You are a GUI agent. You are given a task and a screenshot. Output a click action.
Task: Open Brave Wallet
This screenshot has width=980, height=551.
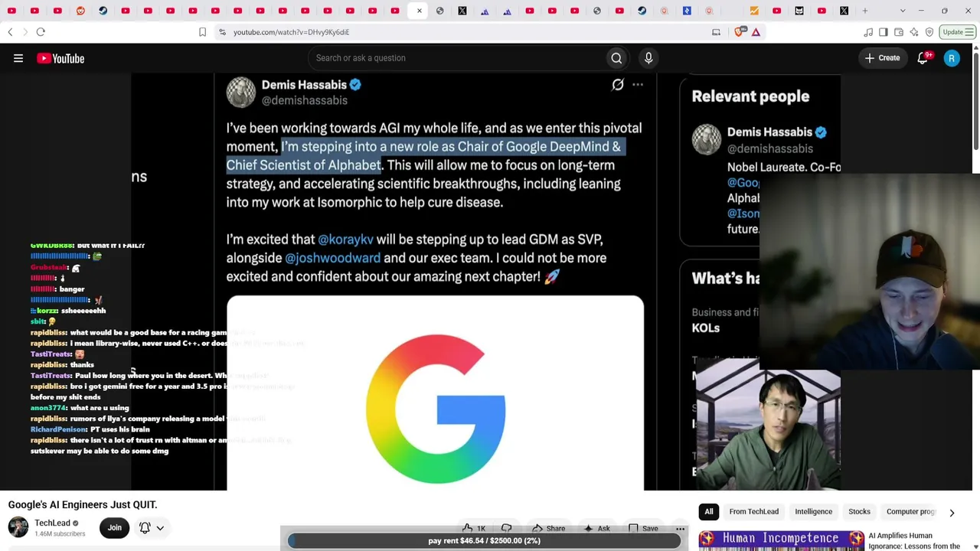[x=899, y=32]
